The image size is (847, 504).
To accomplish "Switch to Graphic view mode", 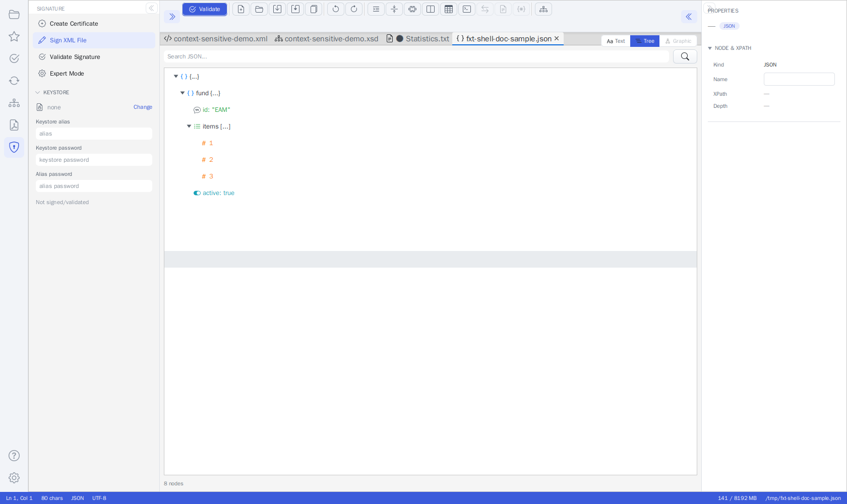I will 678,41.
